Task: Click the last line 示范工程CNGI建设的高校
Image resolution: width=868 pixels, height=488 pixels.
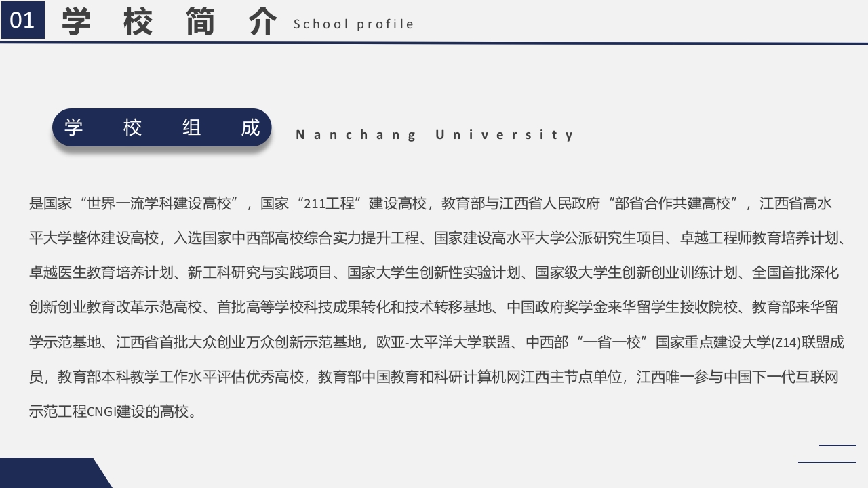Action: pos(114,411)
